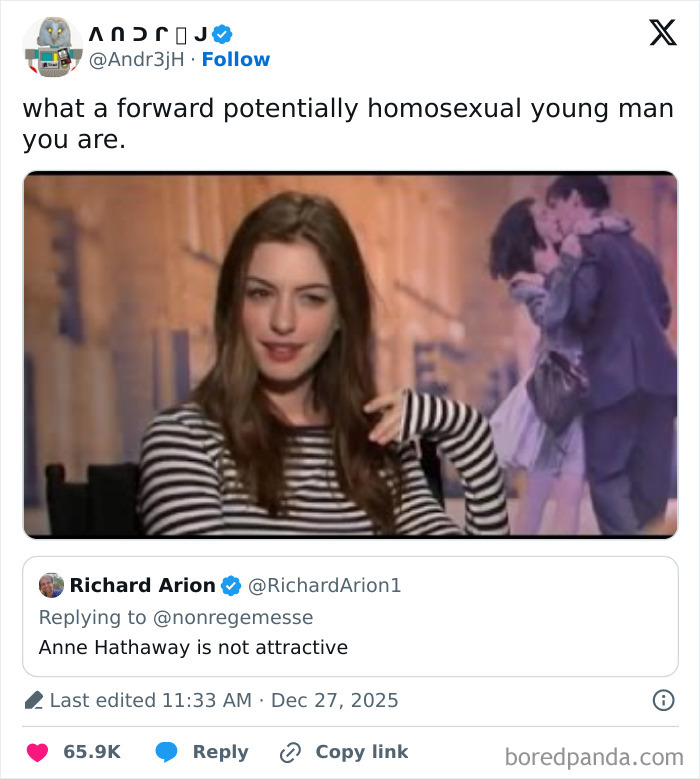Like the tweet with the heart icon

pyautogui.click(x=36, y=752)
